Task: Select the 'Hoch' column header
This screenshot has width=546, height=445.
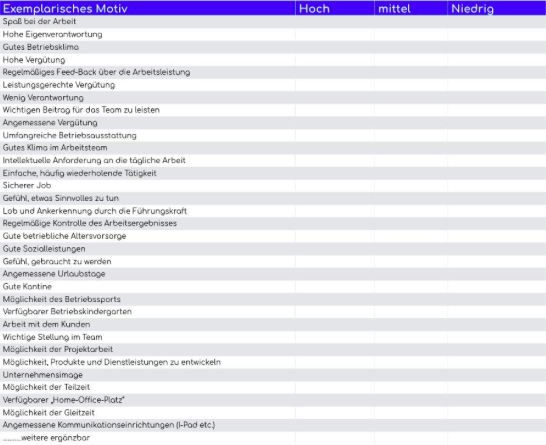Action: tap(335, 8)
